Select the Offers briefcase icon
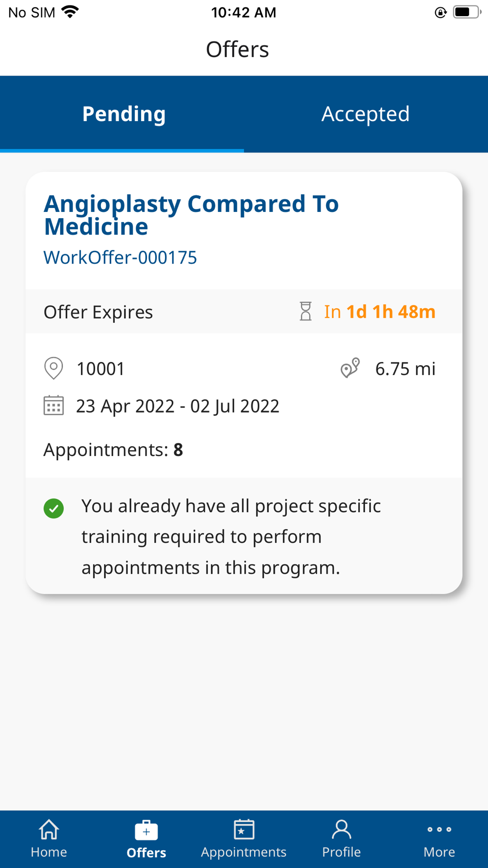 coord(146,830)
